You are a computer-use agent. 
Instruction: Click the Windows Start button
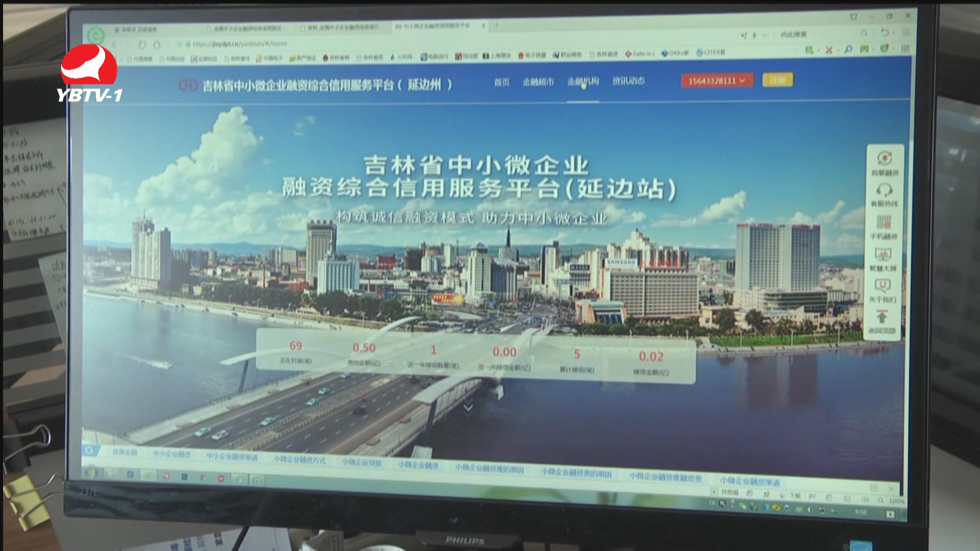point(91,472)
